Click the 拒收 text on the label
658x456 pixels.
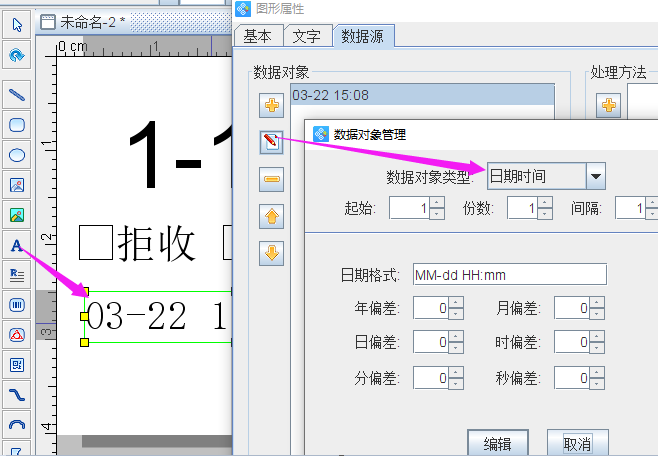point(157,243)
